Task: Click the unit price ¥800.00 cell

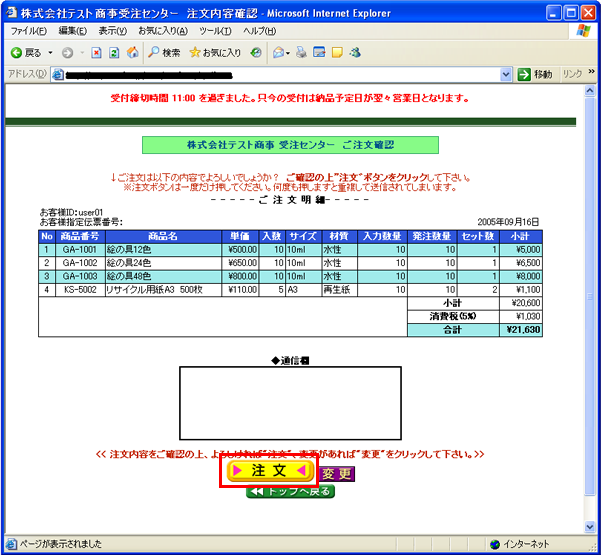Action: coord(240,276)
